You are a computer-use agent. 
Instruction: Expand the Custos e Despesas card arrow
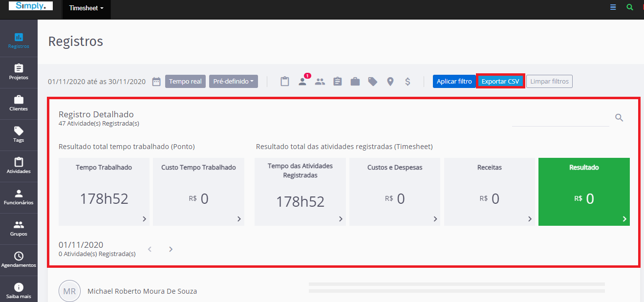(x=435, y=219)
